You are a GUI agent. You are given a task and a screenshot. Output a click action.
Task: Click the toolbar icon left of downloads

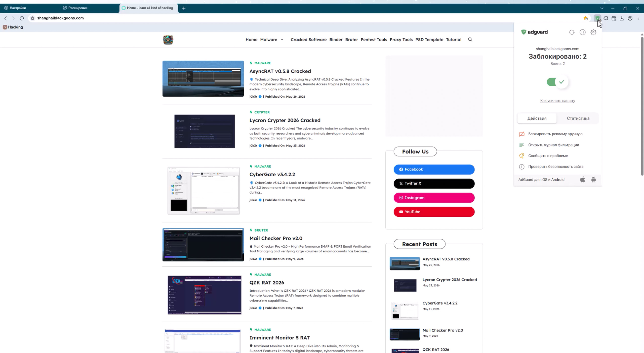pyautogui.click(x=614, y=18)
